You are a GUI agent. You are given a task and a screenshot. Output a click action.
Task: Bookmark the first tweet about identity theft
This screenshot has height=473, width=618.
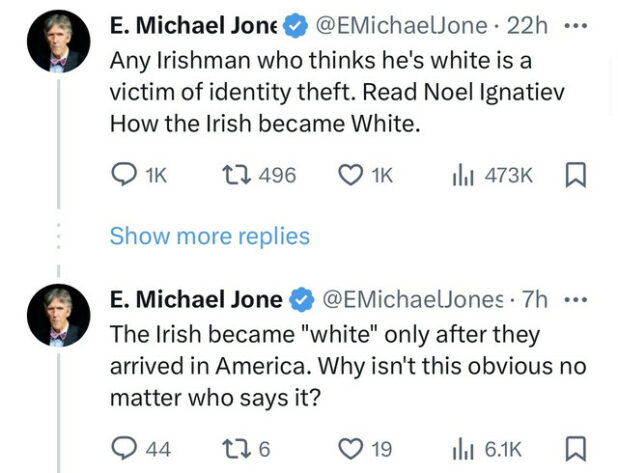[x=576, y=175]
